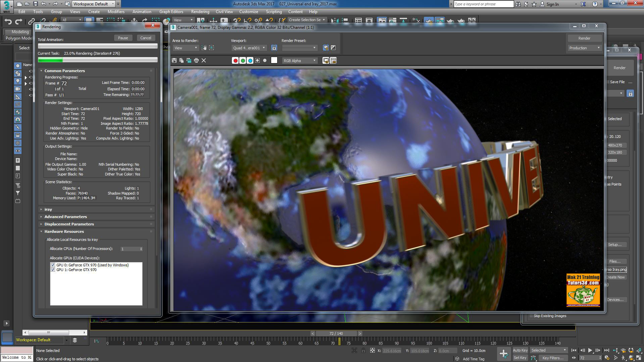The image size is (644, 362).
Task: Cancel the rendering
Action: pyautogui.click(x=146, y=38)
